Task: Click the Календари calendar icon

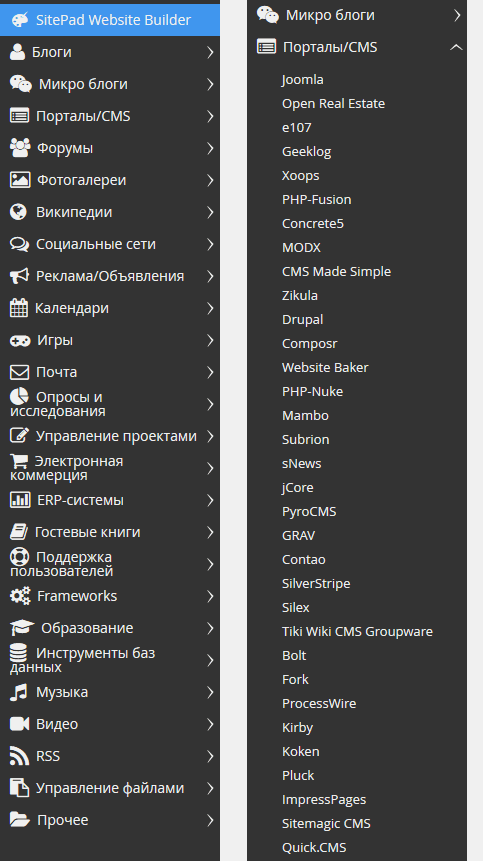Action: pyautogui.click(x=19, y=308)
